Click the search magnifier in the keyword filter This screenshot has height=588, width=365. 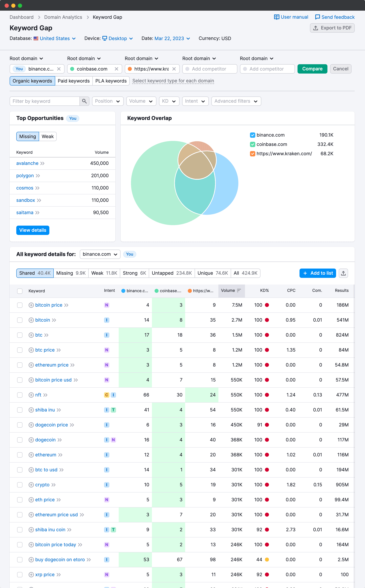[x=84, y=101]
